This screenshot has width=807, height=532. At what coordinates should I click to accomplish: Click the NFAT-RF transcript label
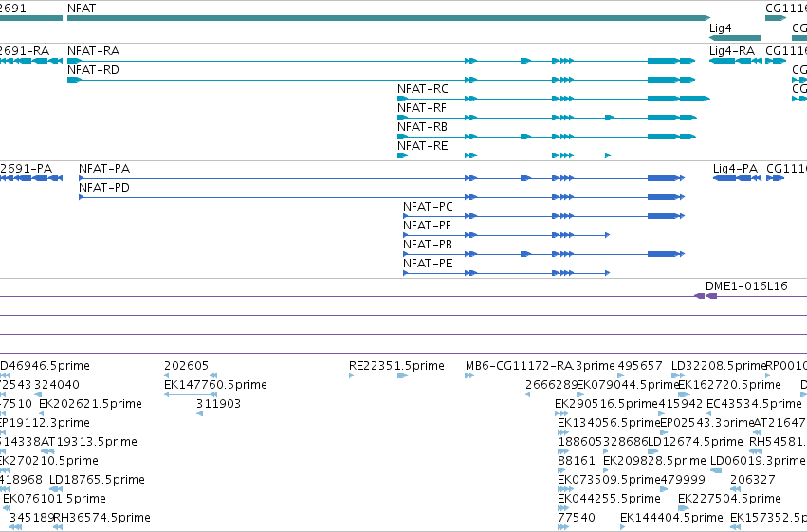click(x=421, y=108)
